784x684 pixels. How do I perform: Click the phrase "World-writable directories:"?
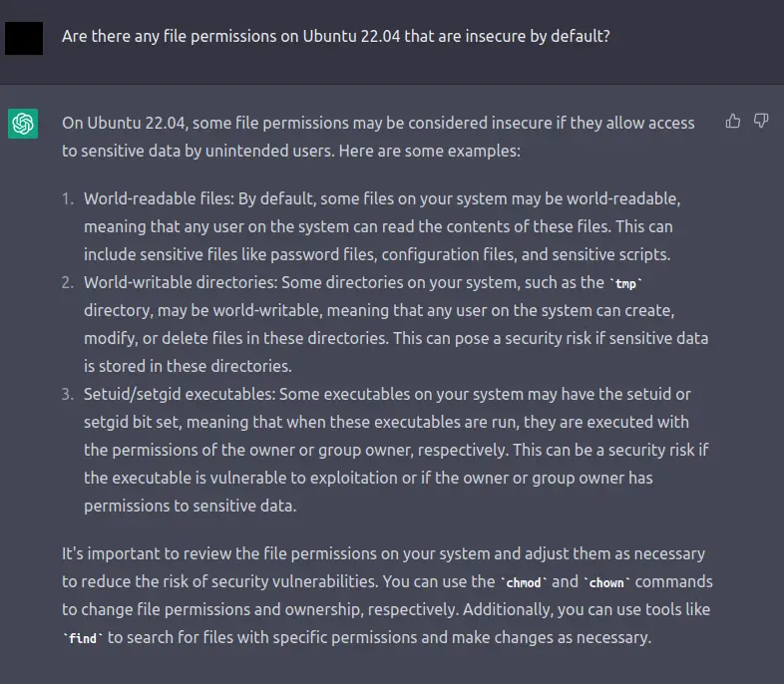181,283
